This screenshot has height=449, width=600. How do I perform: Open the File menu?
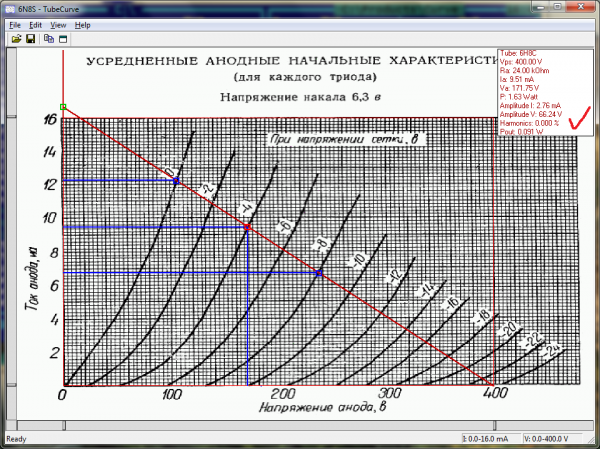click(15, 24)
